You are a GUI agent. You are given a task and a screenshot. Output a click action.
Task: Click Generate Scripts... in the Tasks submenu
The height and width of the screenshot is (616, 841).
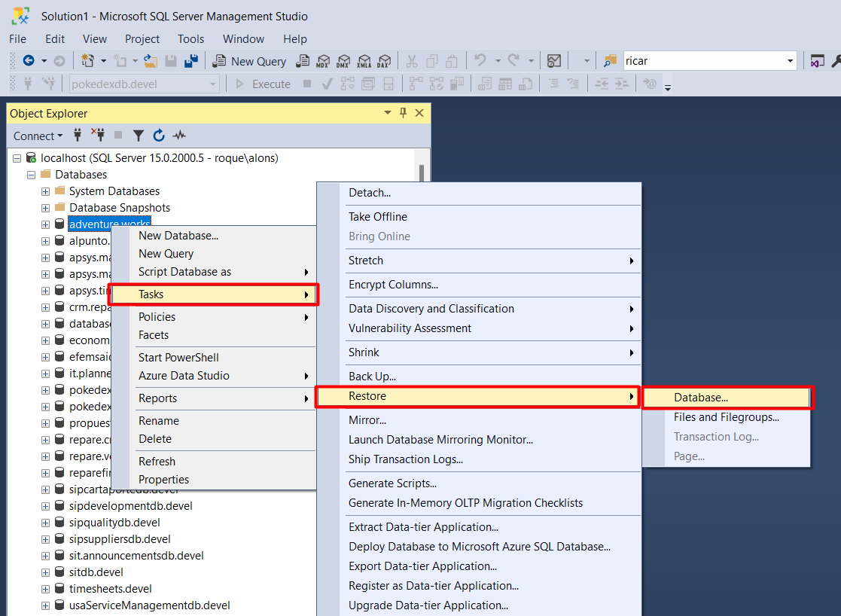(x=392, y=483)
